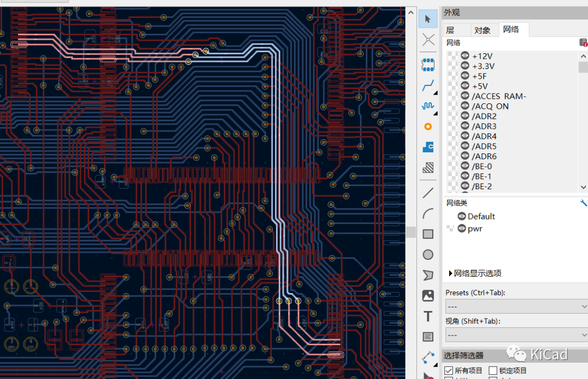This screenshot has height=379, width=588.
Task: Choose the add footprint tool
Action: click(428, 64)
